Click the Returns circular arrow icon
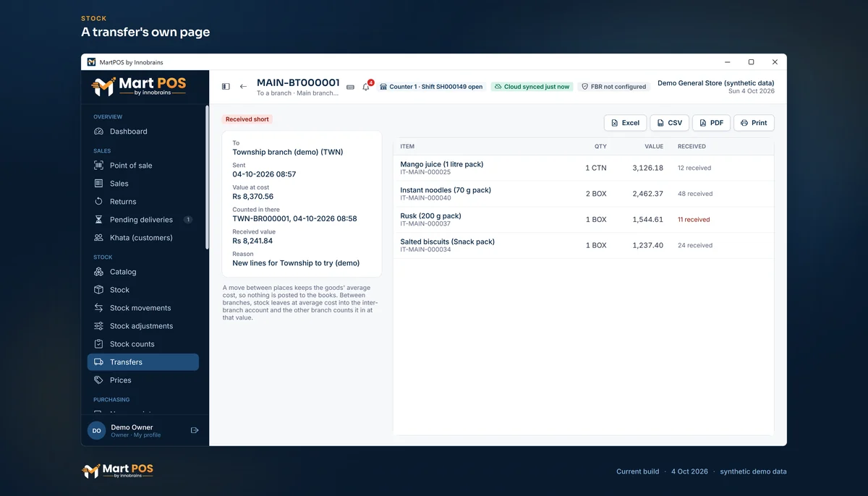The width and height of the screenshot is (868, 496). [x=99, y=202]
